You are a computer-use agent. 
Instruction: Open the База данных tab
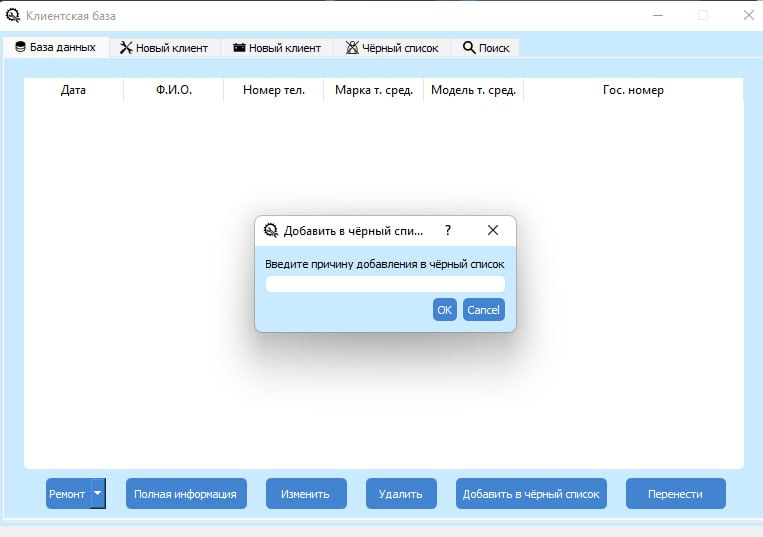(x=55, y=47)
